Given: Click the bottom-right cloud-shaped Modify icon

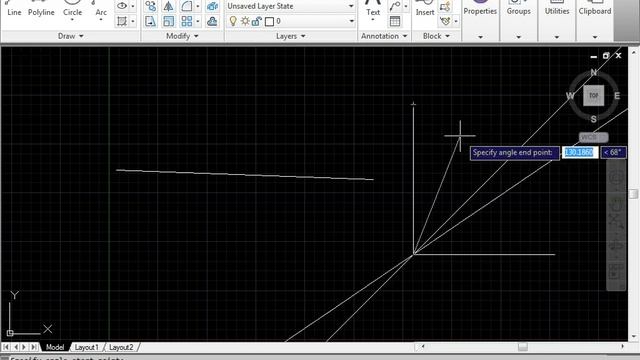Looking at the screenshot, I should pyautogui.click(x=212, y=21).
